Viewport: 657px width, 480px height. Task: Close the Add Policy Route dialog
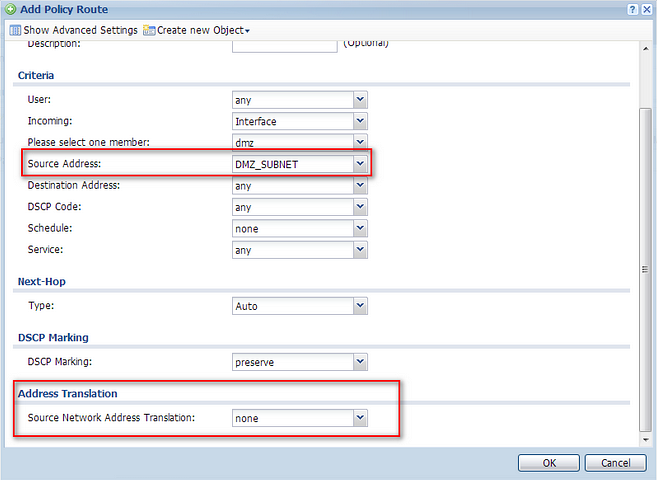pyautogui.click(x=647, y=8)
